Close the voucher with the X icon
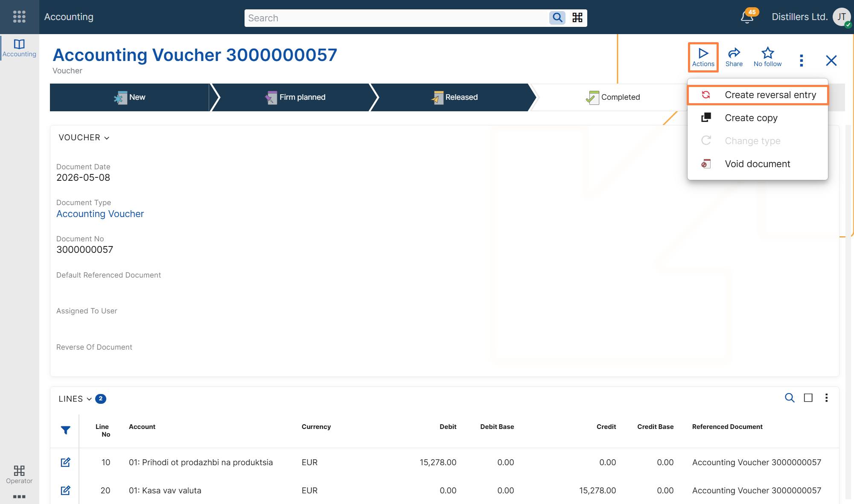The image size is (854, 504). tap(831, 61)
